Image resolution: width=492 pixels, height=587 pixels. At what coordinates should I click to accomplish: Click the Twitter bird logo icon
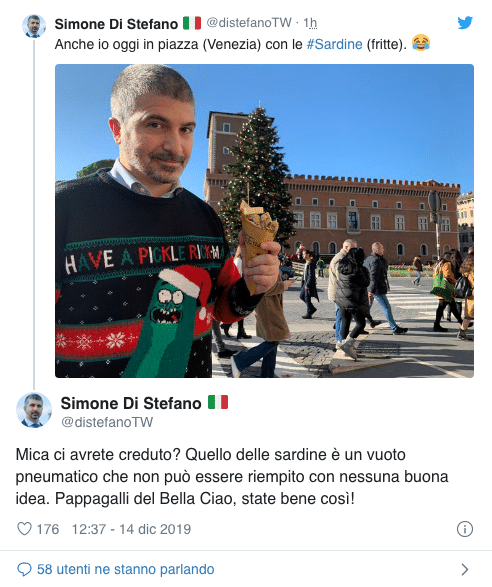coord(465,23)
